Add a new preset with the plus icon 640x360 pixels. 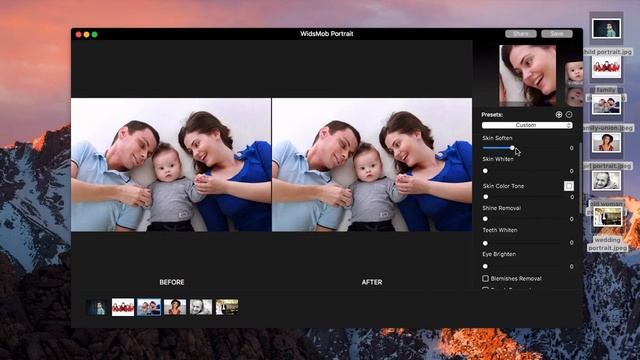[559, 115]
